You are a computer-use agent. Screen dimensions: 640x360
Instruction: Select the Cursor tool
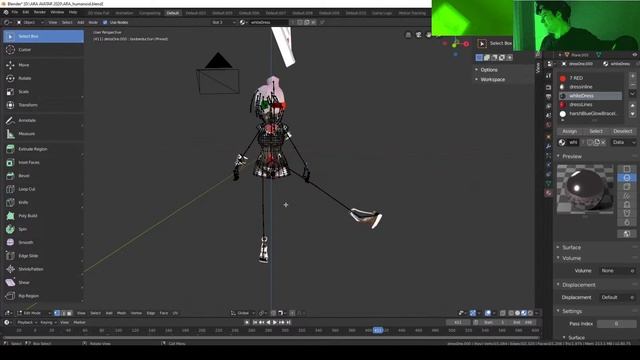point(43,50)
